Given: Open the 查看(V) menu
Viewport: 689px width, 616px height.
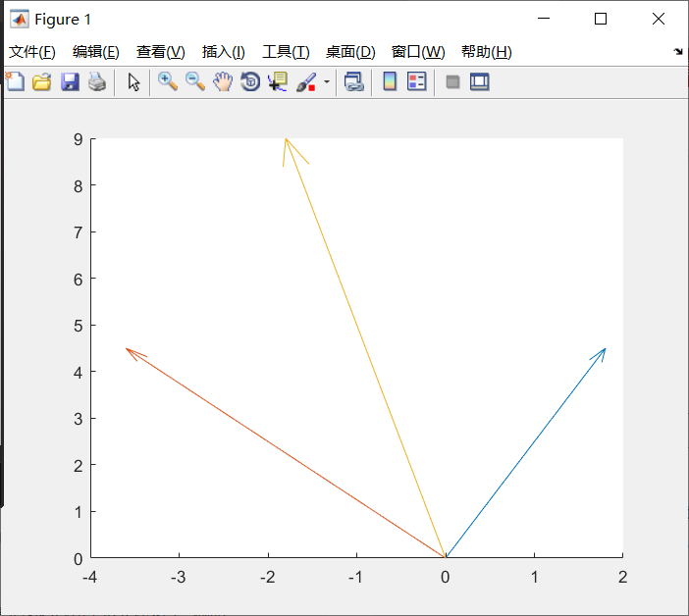Looking at the screenshot, I should click(160, 52).
